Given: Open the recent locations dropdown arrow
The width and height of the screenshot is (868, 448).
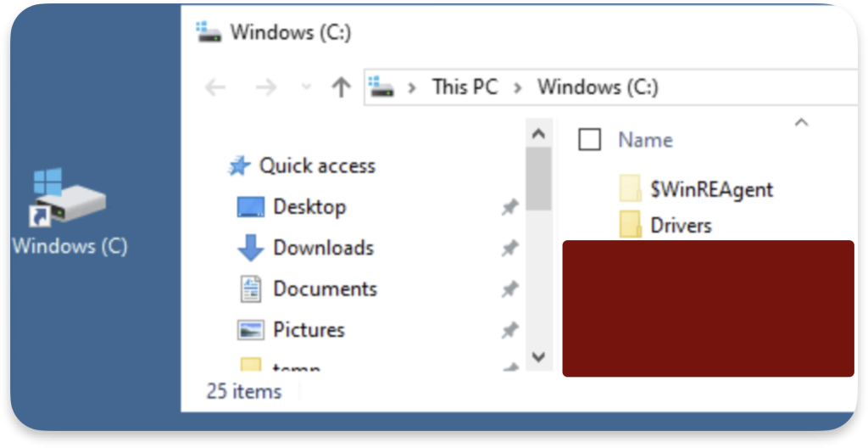Looking at the screenshot, I should 305,87.
